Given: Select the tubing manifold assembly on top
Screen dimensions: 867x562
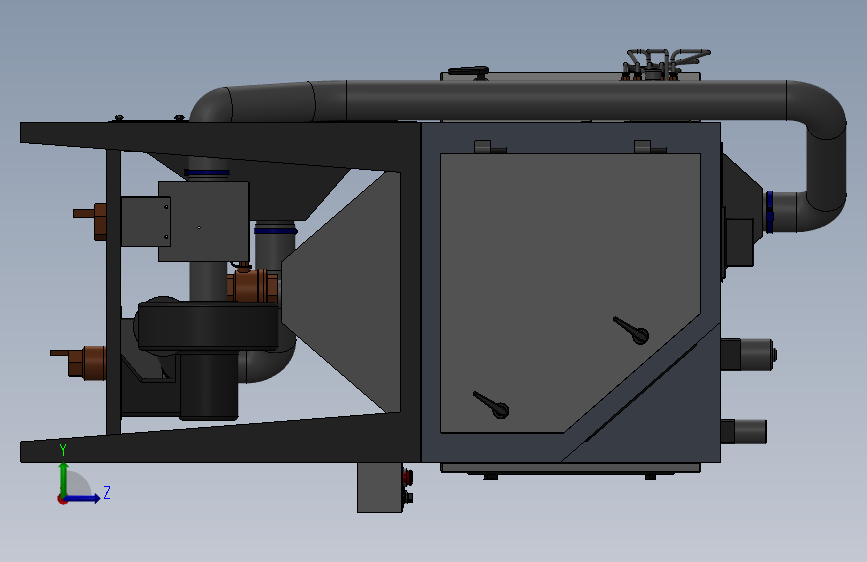Looking at the screenshot, I should click(663, 64).
